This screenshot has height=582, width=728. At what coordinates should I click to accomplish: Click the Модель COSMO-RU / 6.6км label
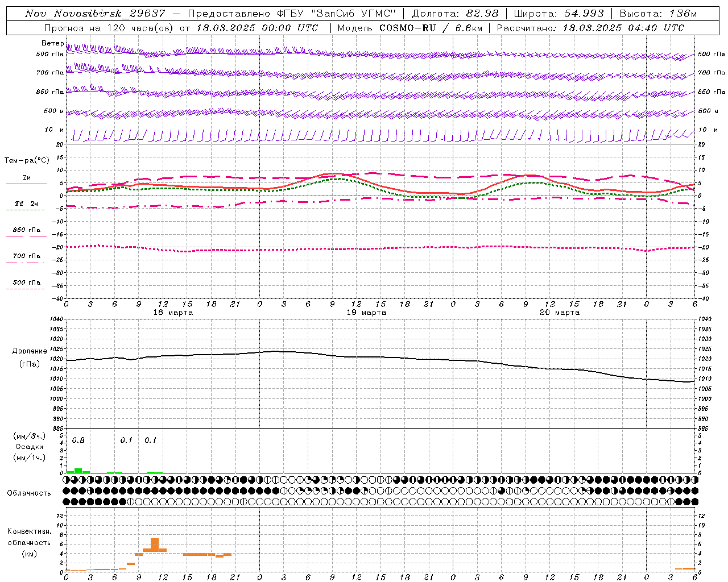pos(410,28)
